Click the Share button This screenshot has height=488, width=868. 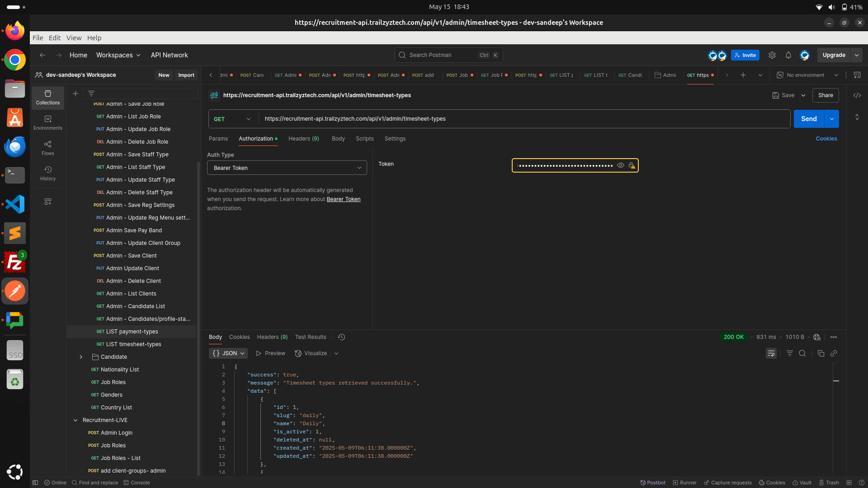click(x=826, y=95)
